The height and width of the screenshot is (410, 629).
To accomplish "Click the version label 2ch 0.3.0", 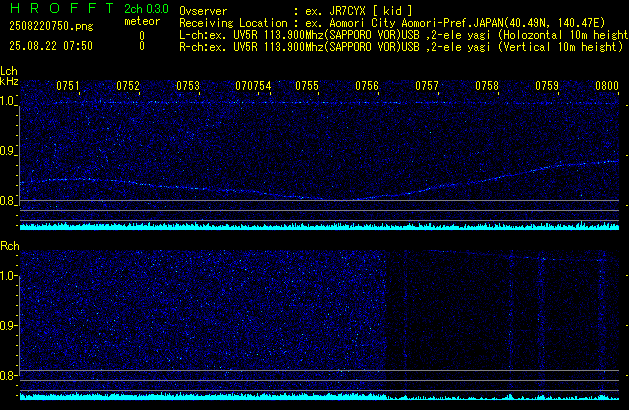I will (146, 9).
